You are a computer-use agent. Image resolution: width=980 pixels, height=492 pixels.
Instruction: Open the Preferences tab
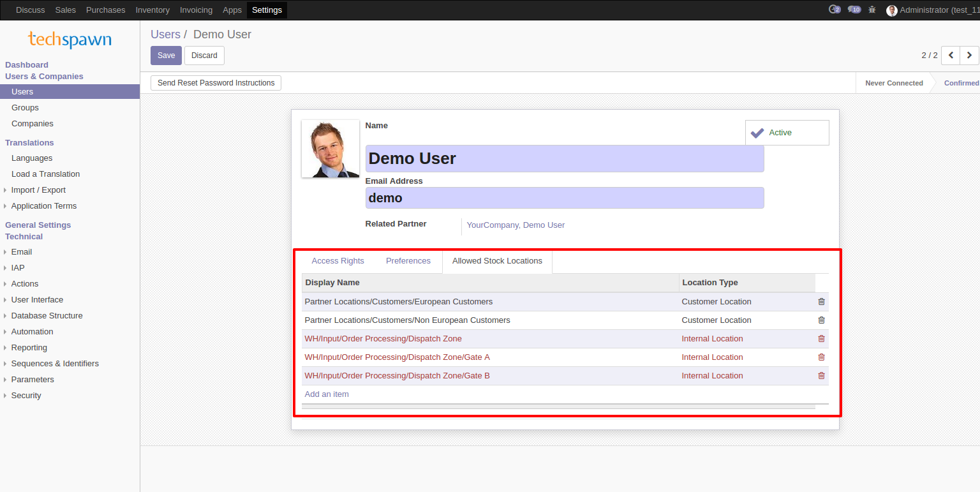coord(408,261)
